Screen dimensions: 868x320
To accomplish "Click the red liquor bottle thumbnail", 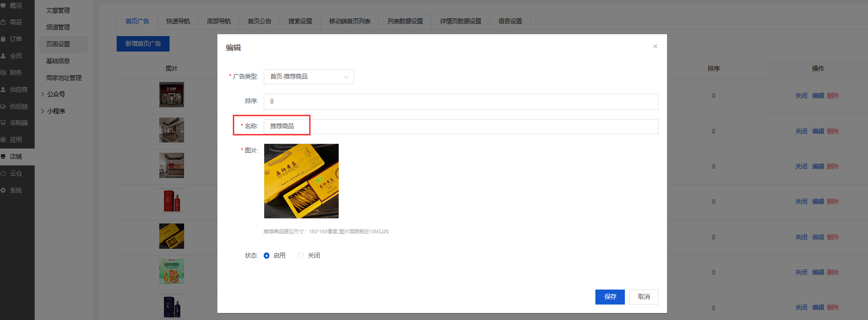I will [171, 201].
